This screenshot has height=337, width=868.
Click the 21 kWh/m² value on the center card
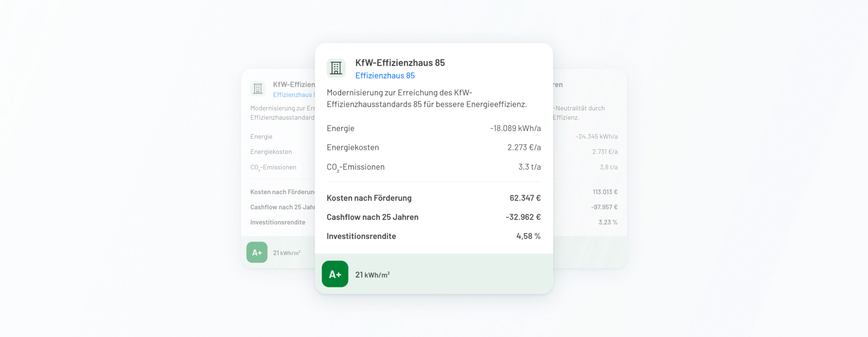[x=372, y=274]
